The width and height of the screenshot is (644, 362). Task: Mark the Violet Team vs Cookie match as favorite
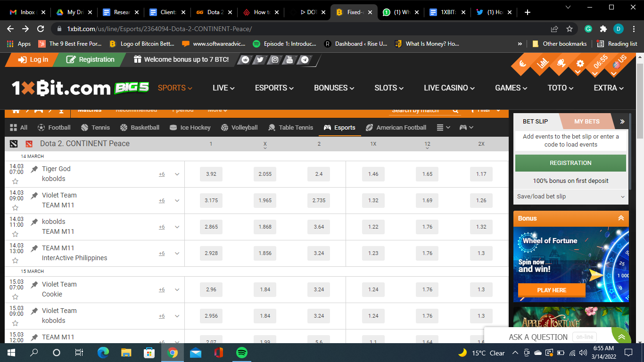pyautogui.click(x=16, y=296)
